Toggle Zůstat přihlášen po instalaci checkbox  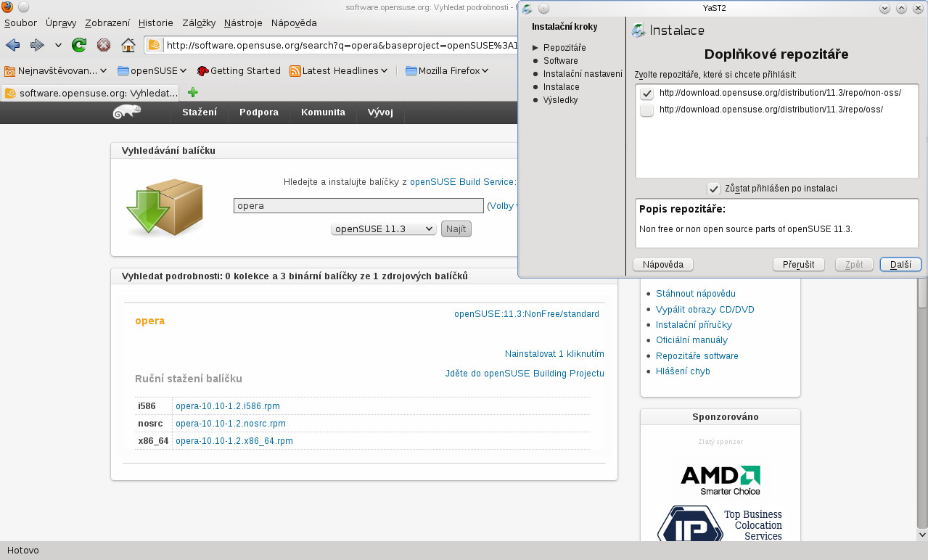tap(714, 189)
